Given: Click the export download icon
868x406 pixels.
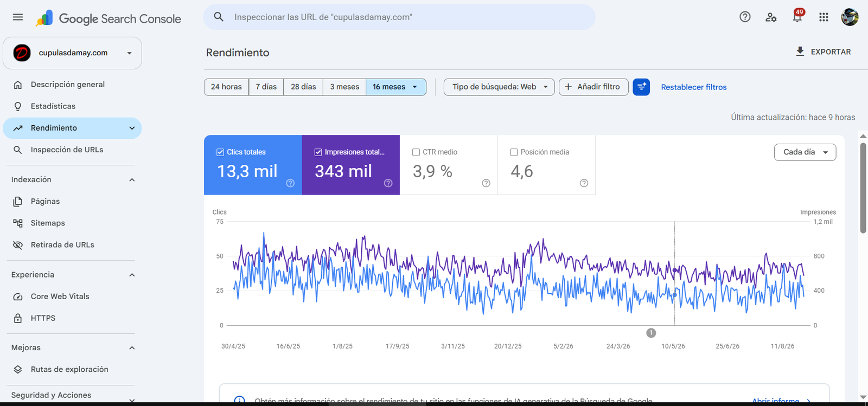Looking at the screenshot, I should click(800, 51).
